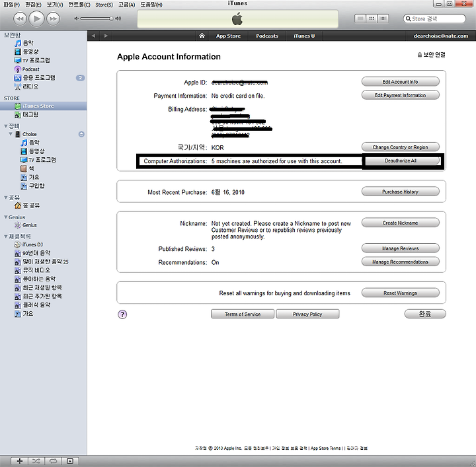The width and height of the screenshot is (476, 467).
Task: Switch to Cover Flow view icon
Action: (x=383, y=18)
